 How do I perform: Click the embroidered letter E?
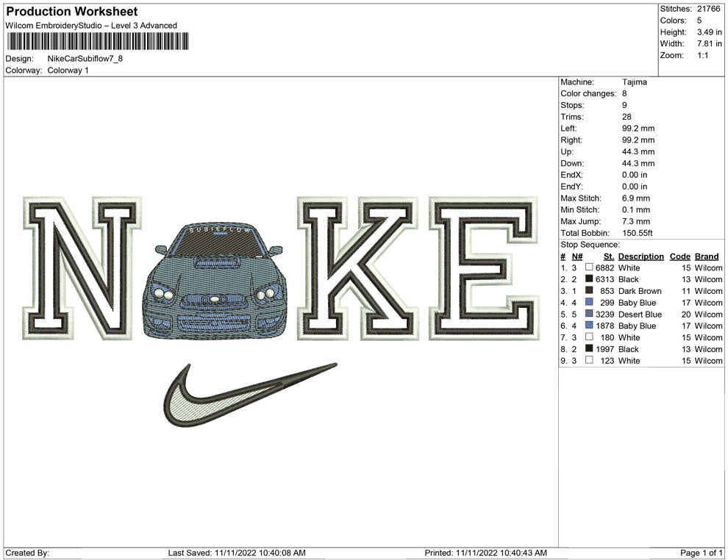(483, 268)
